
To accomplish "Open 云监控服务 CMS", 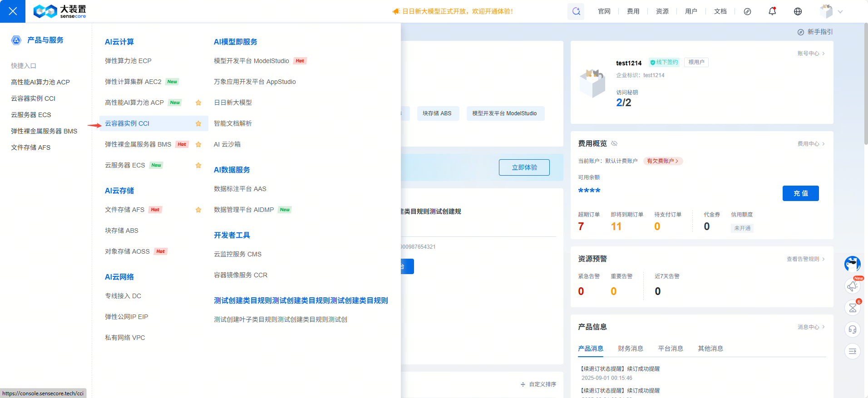I will 237,254.
